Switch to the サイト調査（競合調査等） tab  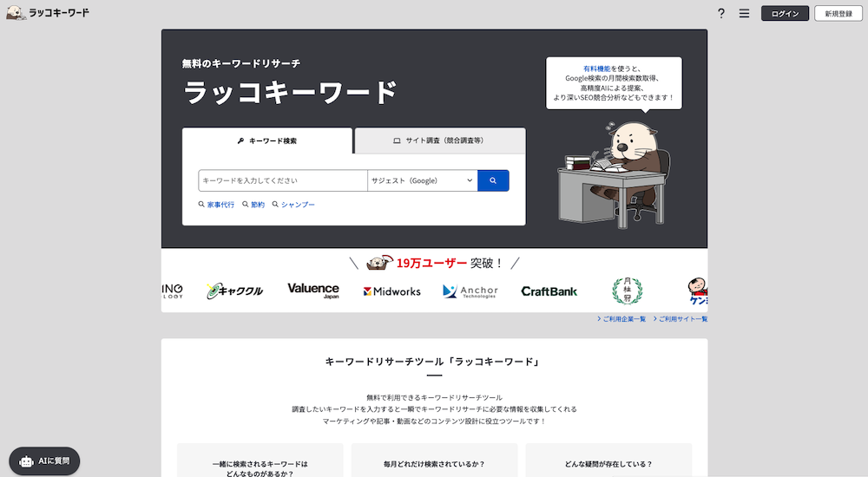[439, 140]
